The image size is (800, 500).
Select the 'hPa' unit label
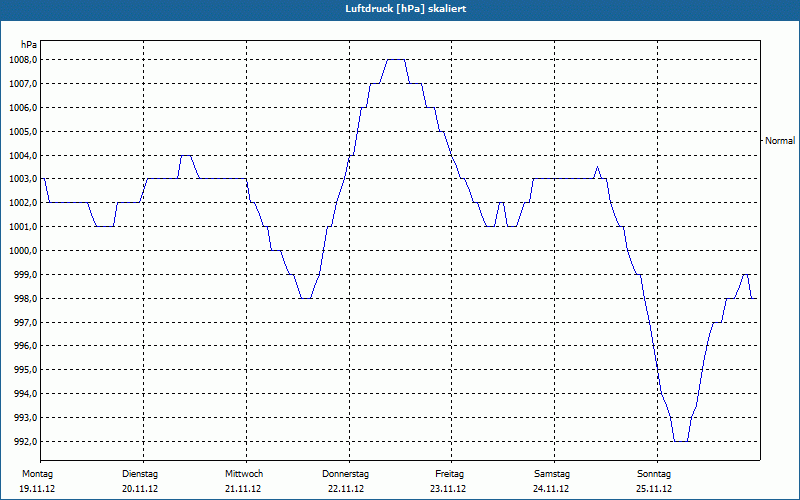point(29,45)
